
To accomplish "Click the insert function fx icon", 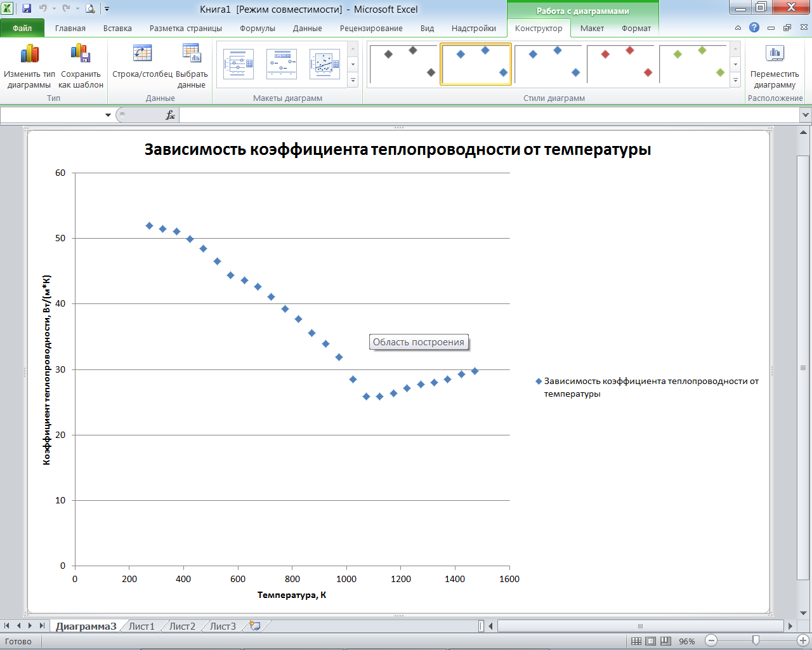I will 170,115.
